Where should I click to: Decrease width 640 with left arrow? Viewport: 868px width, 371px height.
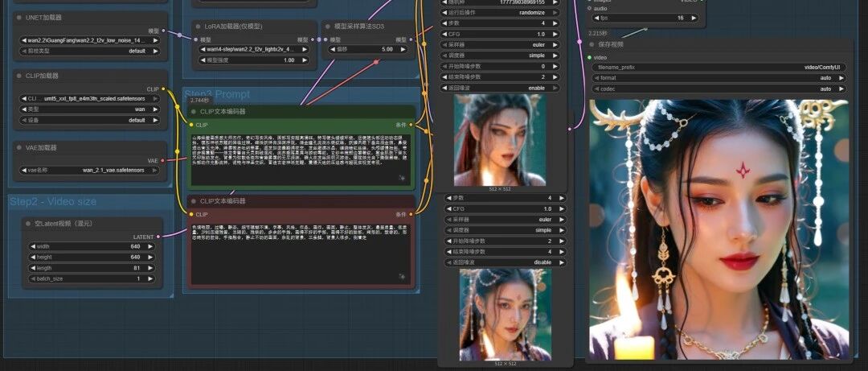tap(32, 246)
